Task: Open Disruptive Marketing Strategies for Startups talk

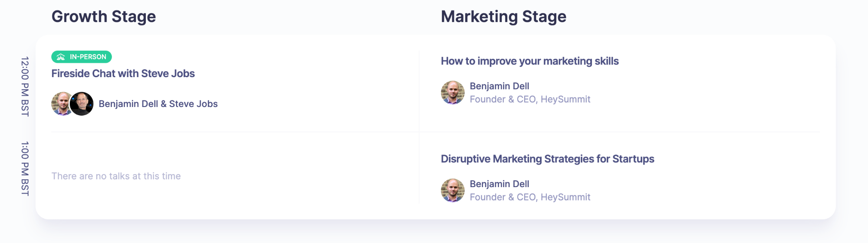Action: tap(547, 159)
